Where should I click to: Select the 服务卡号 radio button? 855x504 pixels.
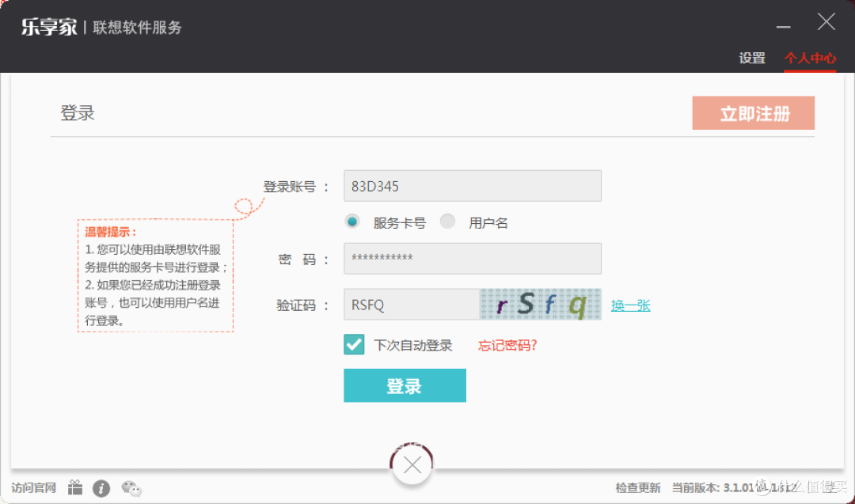352,222
